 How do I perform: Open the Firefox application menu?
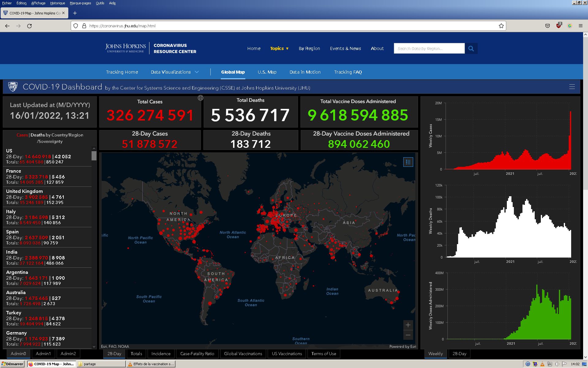click(x=580, y=26)
